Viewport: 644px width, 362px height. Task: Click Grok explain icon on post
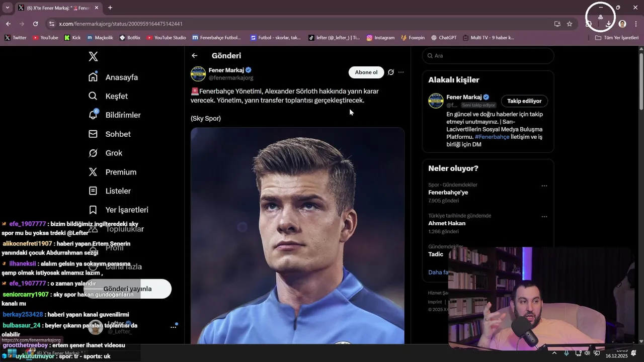click(391, 72)
